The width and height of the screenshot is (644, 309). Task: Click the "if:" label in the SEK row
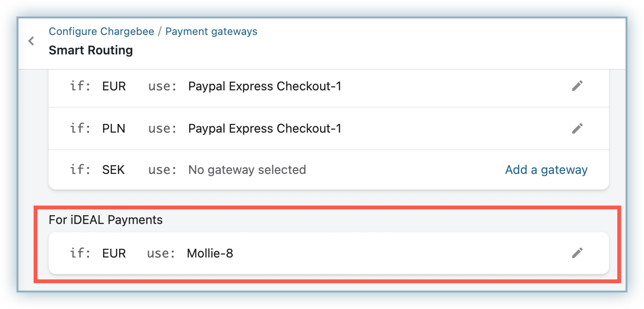(x=81, y=170)
